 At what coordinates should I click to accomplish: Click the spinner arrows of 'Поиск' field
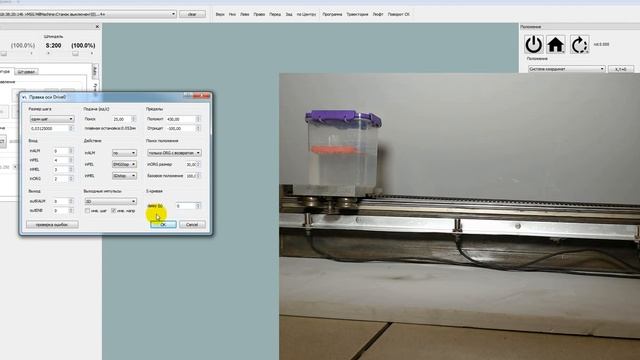tap(134, 119)
